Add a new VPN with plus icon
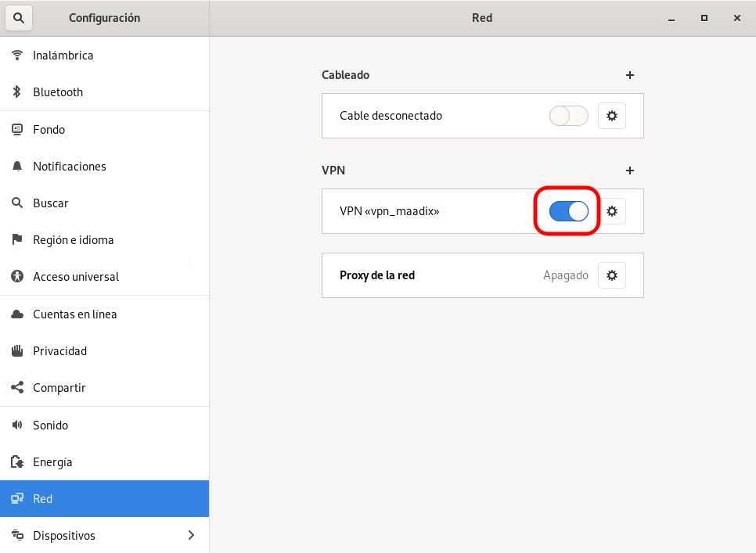The height and width of the screenshot is (553, 756). point(630,171)
